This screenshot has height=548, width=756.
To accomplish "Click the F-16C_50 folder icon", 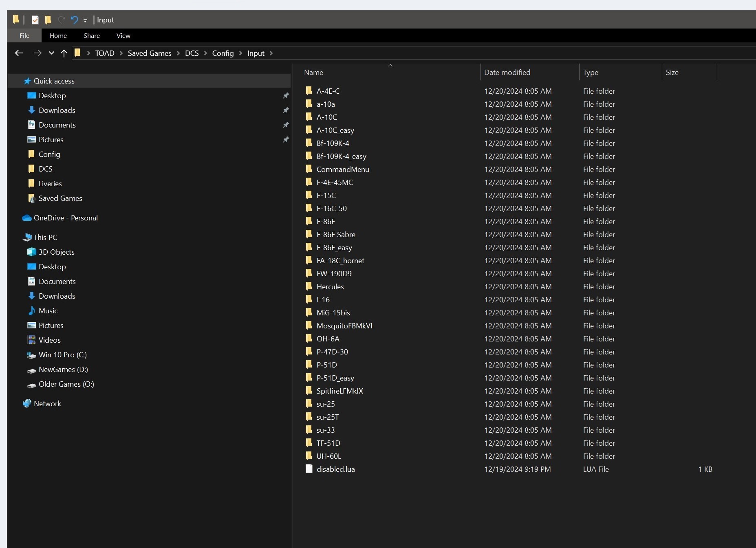I will [x=309, y=208].
